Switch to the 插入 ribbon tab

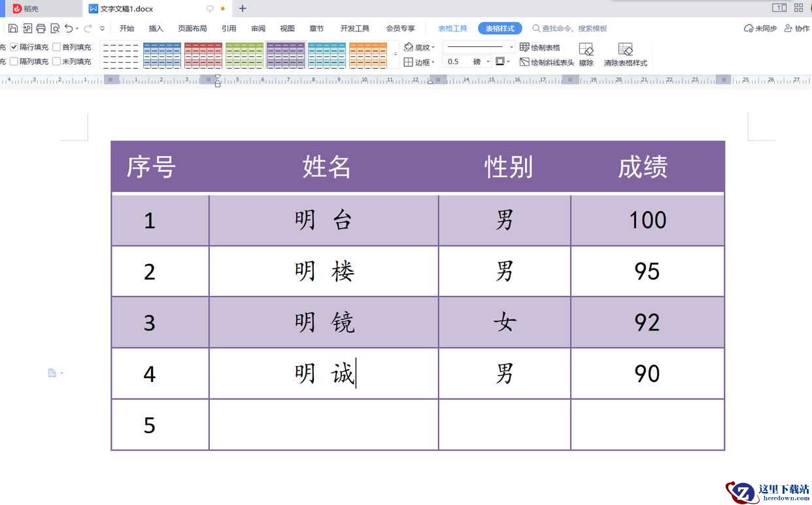156,28
